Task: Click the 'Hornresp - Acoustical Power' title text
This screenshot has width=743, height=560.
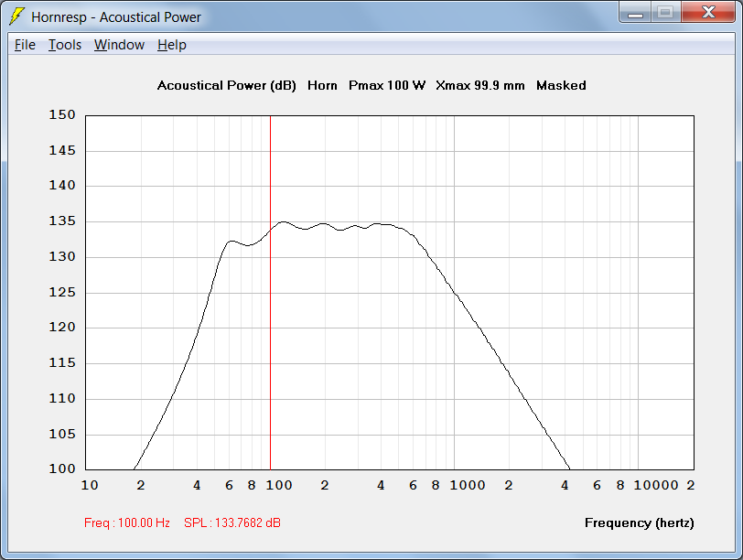Action: (x=116, y=17)
